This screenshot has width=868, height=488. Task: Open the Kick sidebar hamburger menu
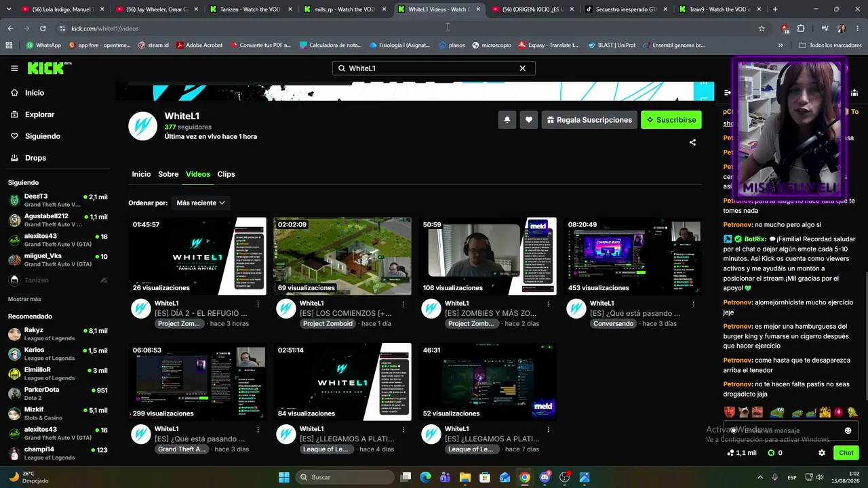click(14, 68)
